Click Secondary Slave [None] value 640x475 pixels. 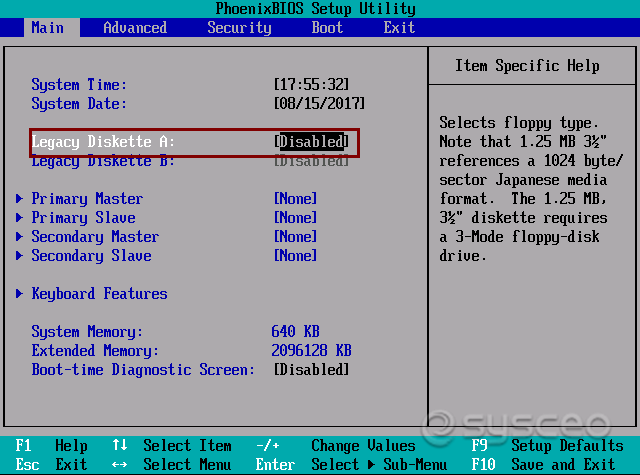296,256
